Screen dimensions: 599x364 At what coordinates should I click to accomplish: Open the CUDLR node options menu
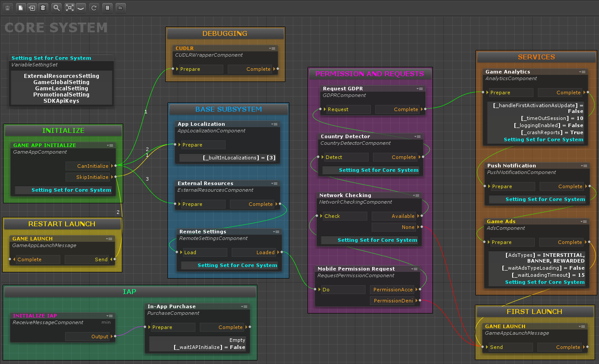tap(272, 48)
